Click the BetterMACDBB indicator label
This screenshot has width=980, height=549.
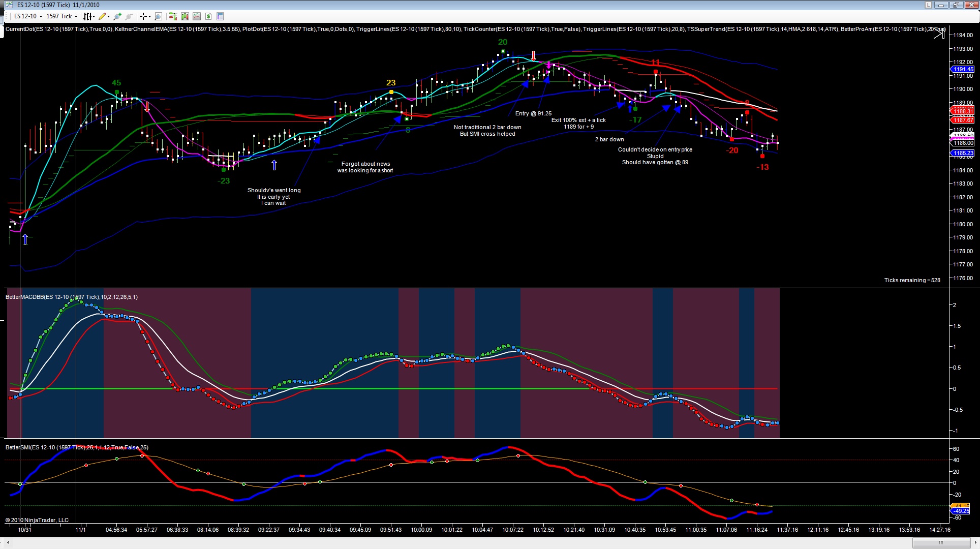72,297
